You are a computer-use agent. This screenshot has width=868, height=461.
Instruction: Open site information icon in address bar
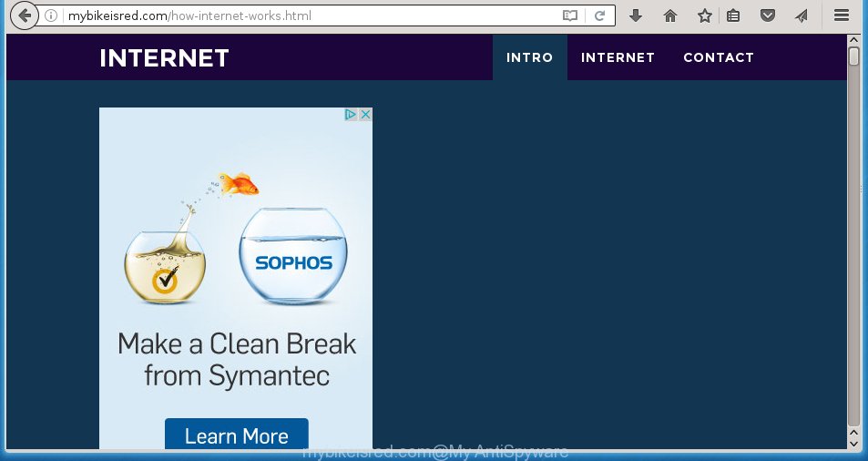click(51, 15)
